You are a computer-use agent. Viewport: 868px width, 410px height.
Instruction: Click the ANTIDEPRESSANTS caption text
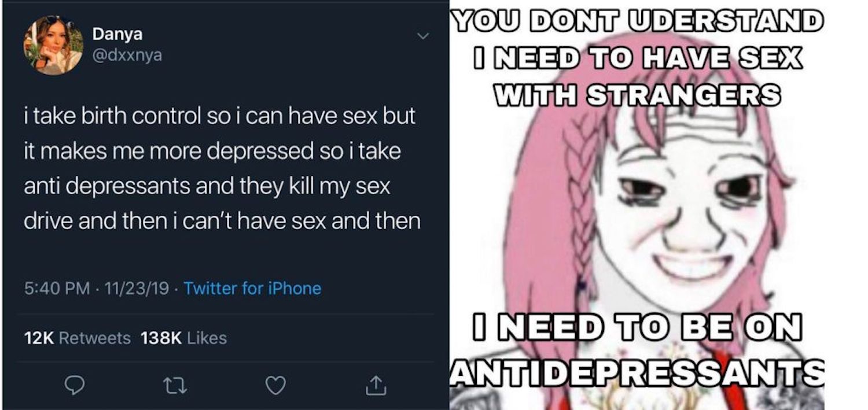pos(638,372)
